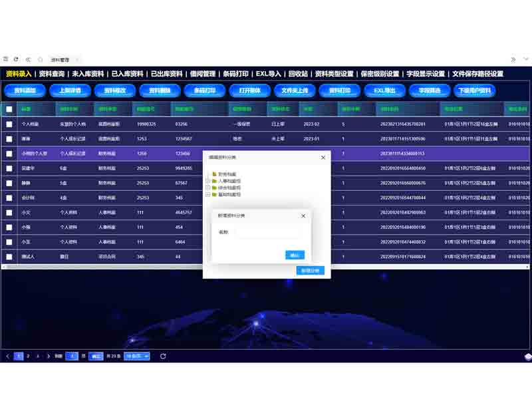
Task: Expand the 人事档案柜 tree node
Action: coord(208,180)
